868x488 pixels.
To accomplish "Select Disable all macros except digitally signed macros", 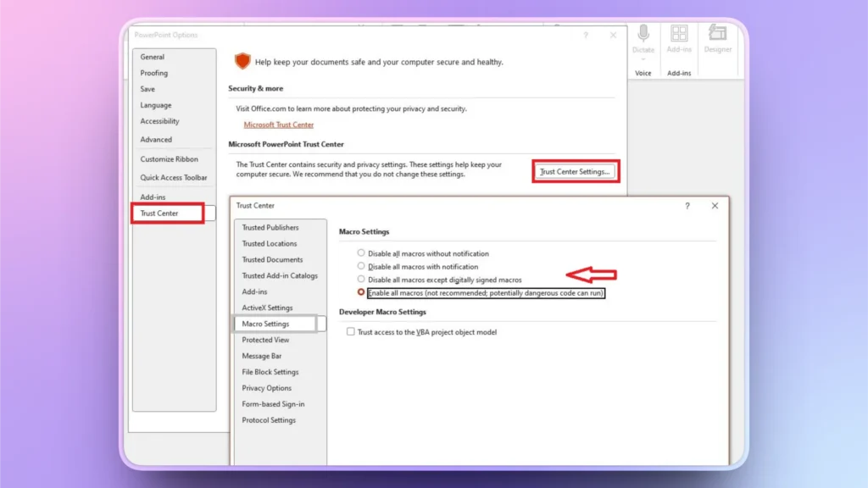I will [361, 280].
